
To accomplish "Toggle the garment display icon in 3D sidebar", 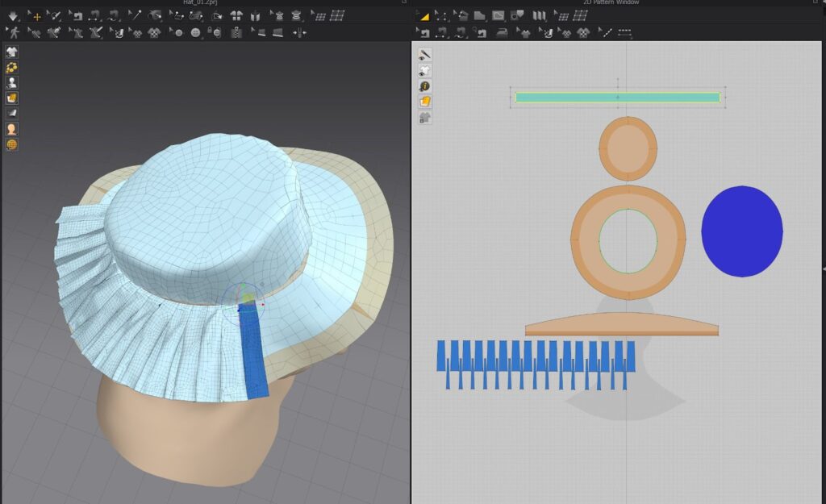I will (12, 52).
